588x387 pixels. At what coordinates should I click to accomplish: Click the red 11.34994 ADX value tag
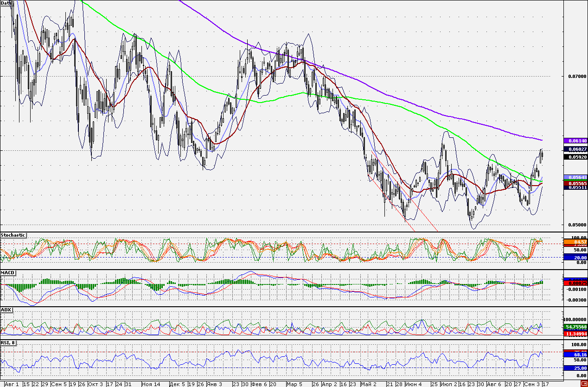tap(575, 333)
